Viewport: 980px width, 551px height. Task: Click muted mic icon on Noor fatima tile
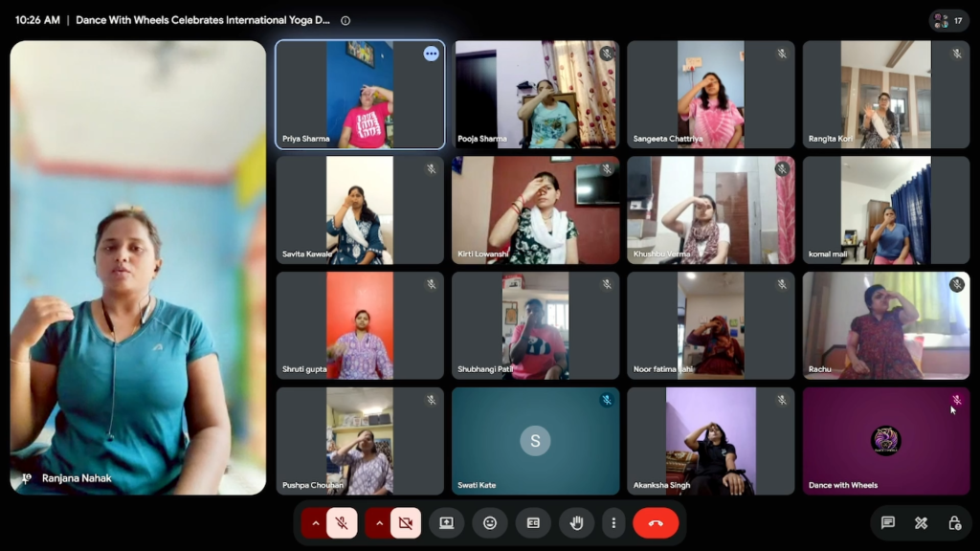click(x=782, y=284)
